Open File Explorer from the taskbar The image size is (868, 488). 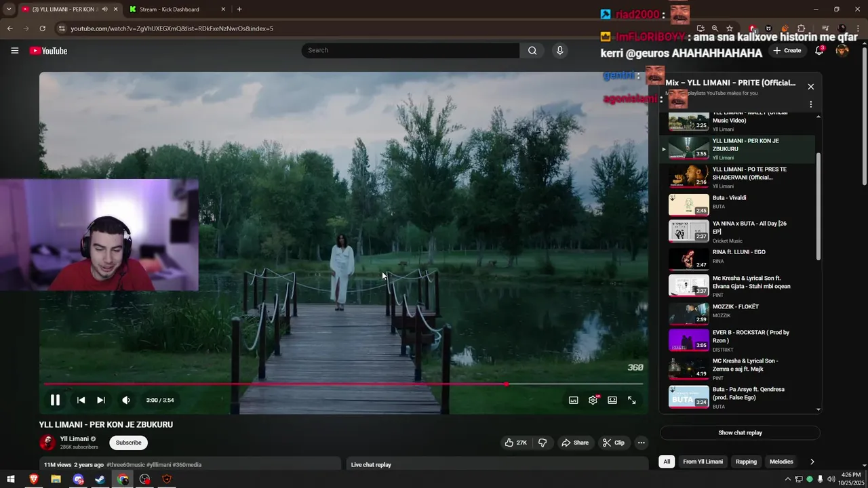coord(56,479)
